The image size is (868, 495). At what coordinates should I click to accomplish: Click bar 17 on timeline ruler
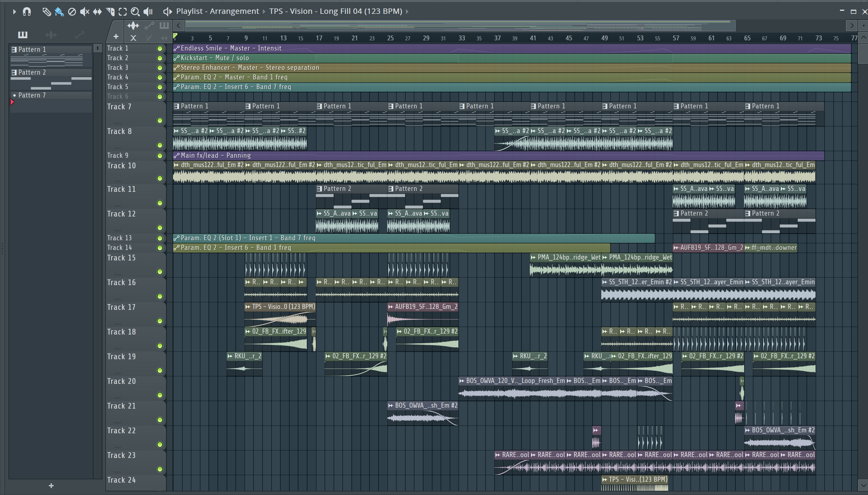pos(319,38)
